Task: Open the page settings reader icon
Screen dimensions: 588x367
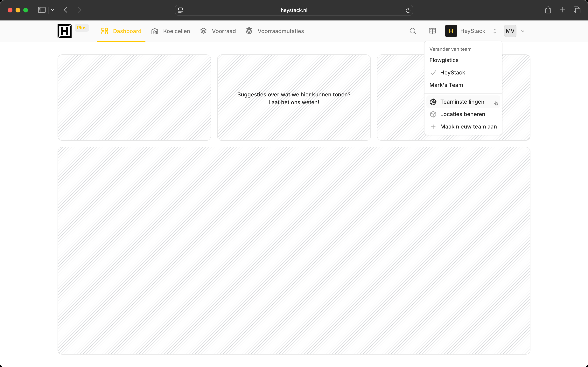Action: (180, 10)
